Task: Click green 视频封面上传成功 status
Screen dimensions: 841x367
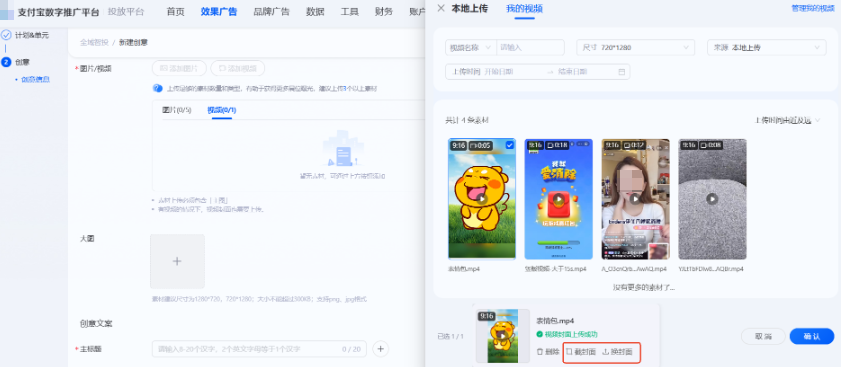Action: click(x=567, y=334)
